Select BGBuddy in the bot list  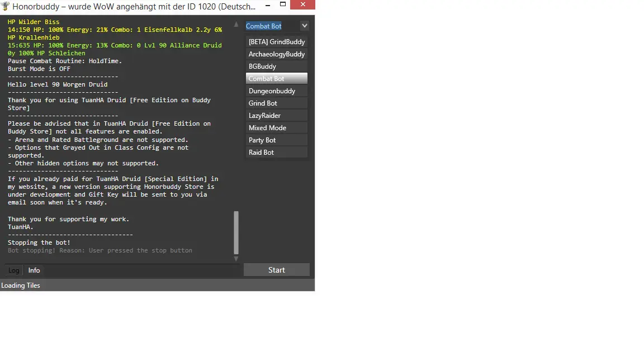pyautogui.click(x=276, y=66)
